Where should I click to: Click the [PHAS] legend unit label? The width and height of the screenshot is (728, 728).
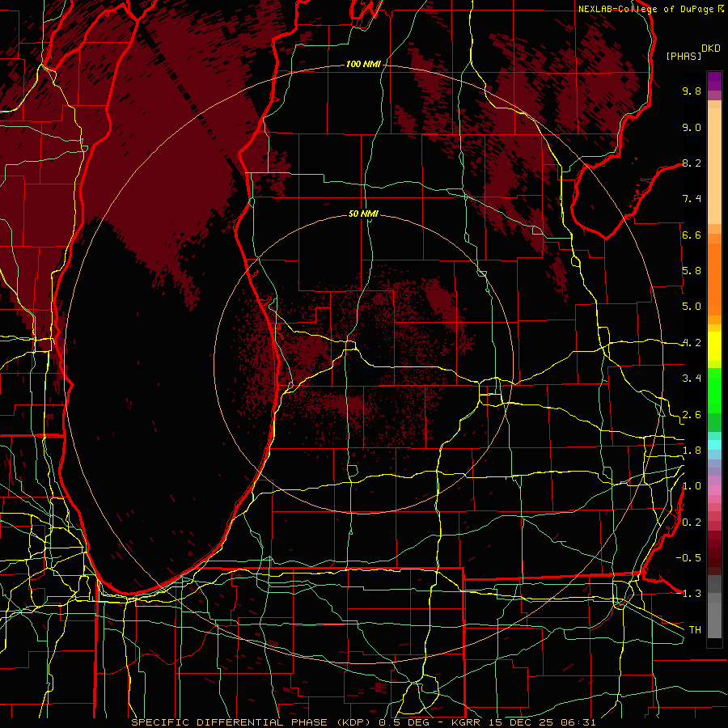pyautogui.click(x=684, y=56)
